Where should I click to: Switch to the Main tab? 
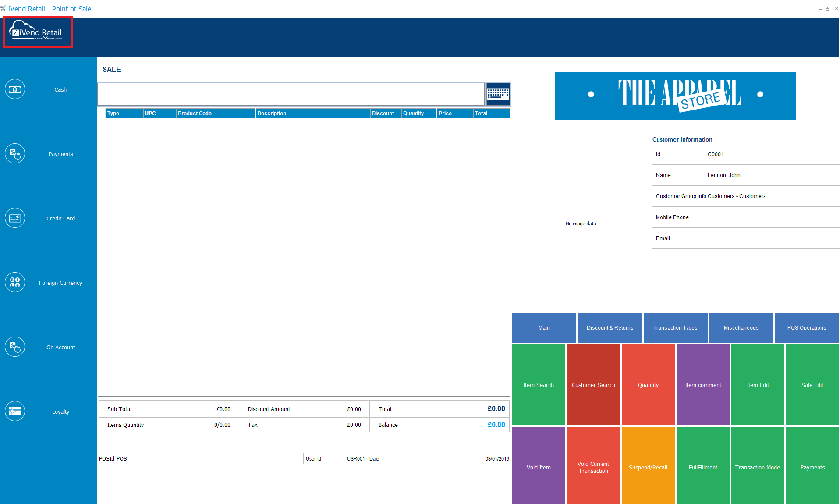544,328
